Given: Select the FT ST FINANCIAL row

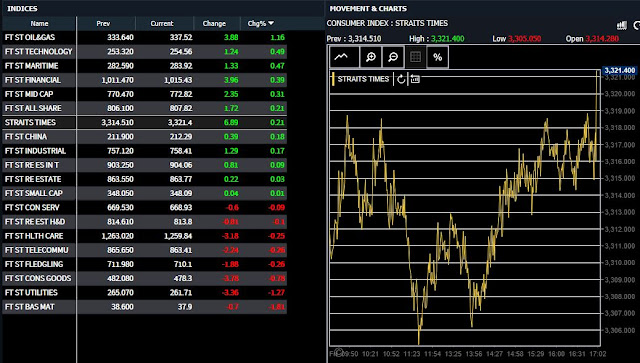Looking at the screenshot, I should point(145,80).
